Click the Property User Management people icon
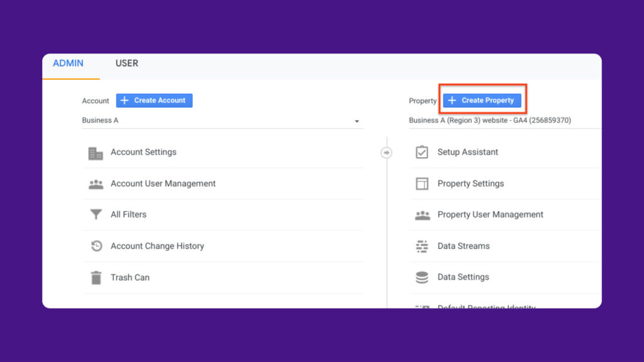The height and width of the screenshot is (362, 644). coord(422,215)
